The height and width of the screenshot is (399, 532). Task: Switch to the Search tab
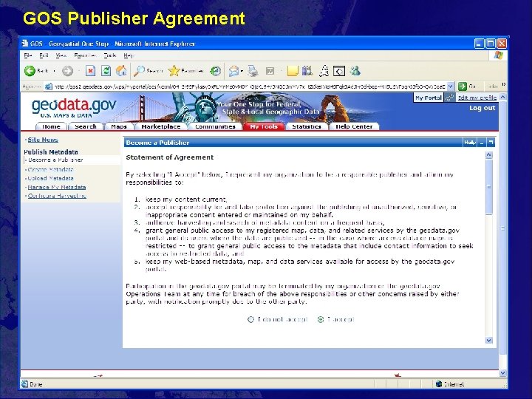pyautogui.click(x=86, y=126)
